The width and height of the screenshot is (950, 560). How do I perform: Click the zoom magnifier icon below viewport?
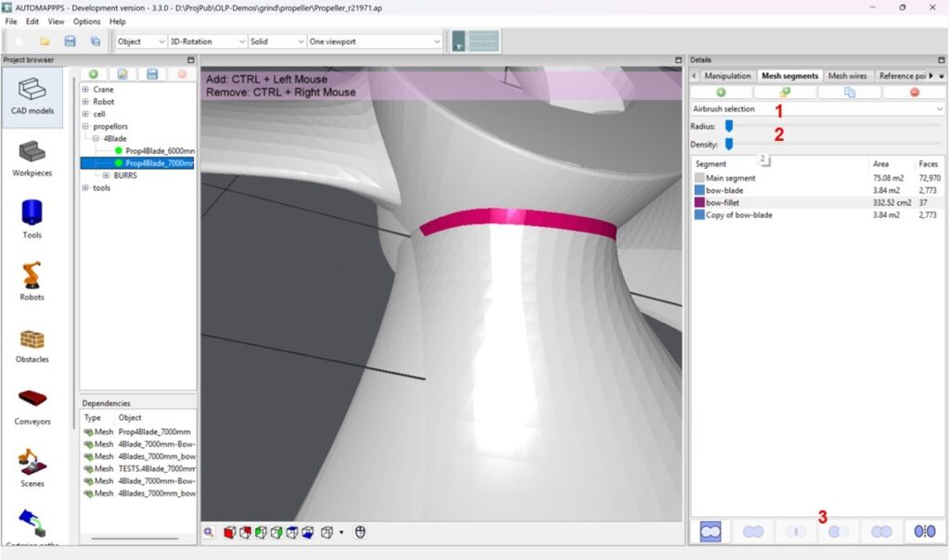(x=210, y=532)
